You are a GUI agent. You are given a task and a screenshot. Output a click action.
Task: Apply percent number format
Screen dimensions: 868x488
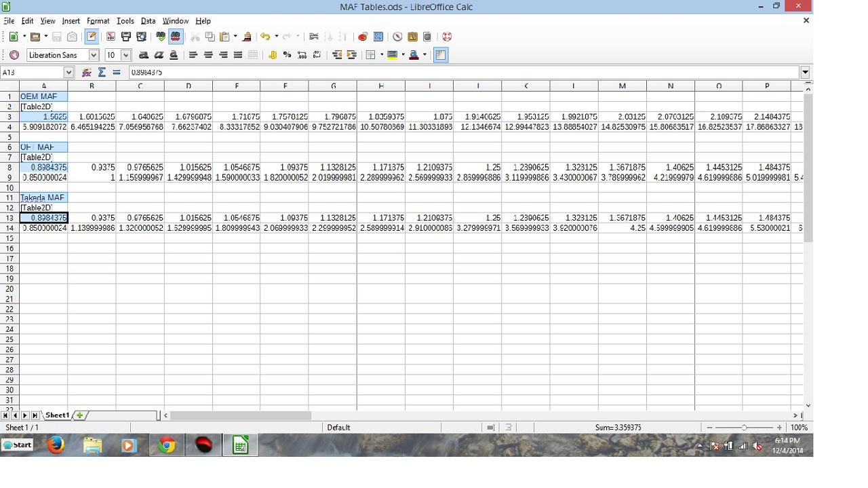click(x=287, y=55)
